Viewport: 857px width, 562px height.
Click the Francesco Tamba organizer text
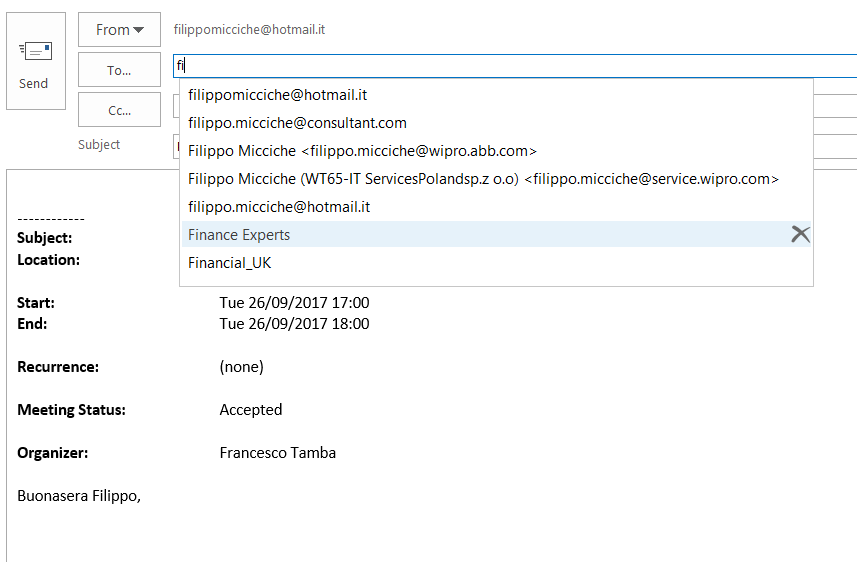pyautogui.click(x=278, y=453)
